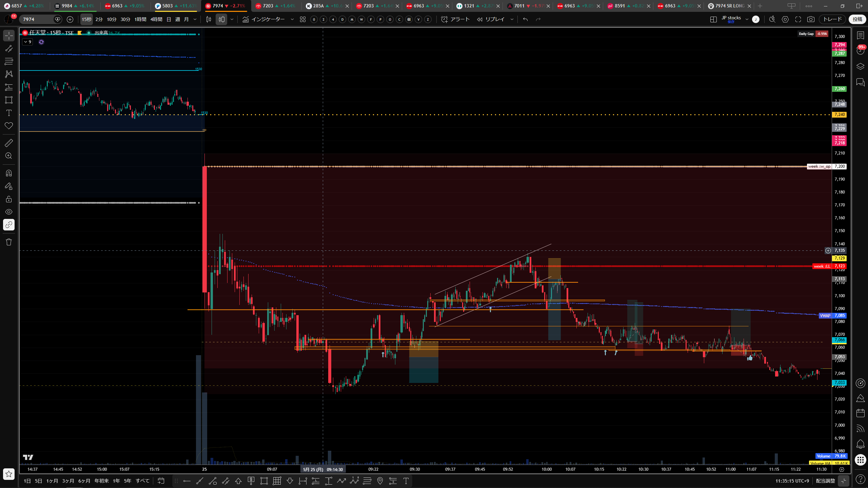This screenshot has height=488, width=868.
Task: Toggle 配当調整 dividend adjustment
Action: (825, 481)
